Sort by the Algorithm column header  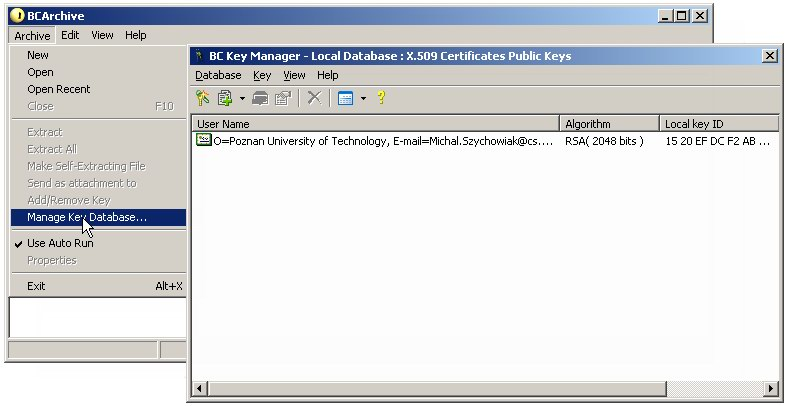click(609, 124)
